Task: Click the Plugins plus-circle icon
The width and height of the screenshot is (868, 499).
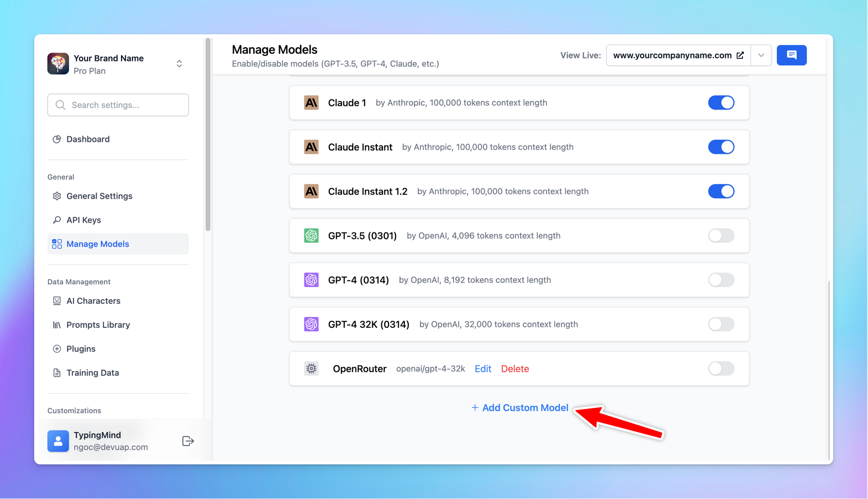Action: point(57,349)
